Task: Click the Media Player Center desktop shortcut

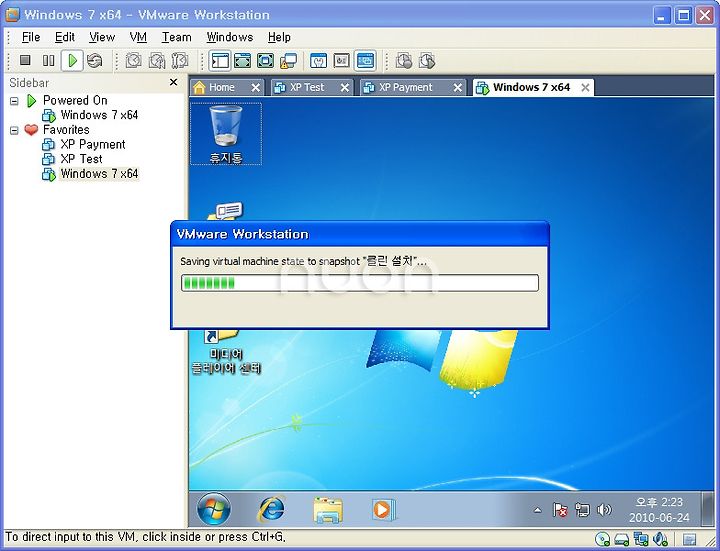Action: (225, 351)
